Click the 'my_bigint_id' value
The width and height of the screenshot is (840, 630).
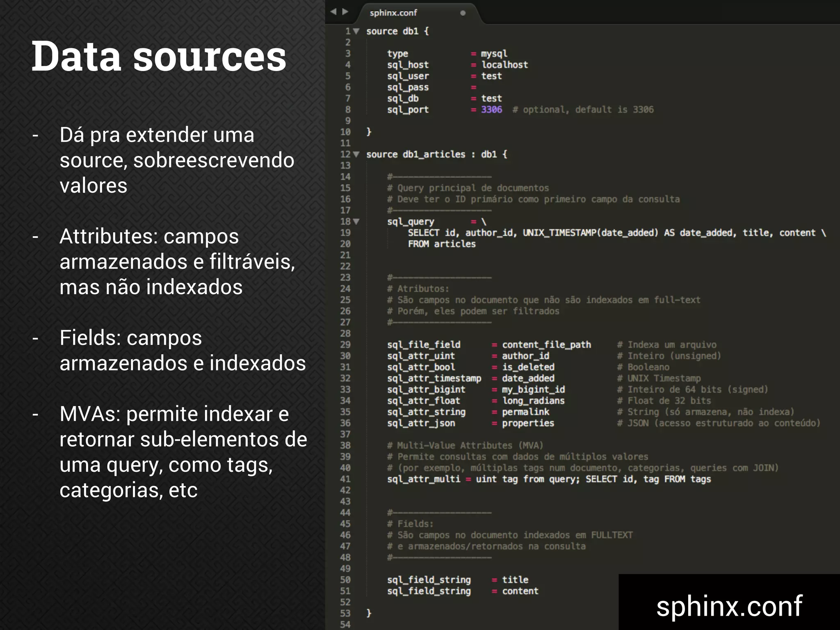(534, 390)
